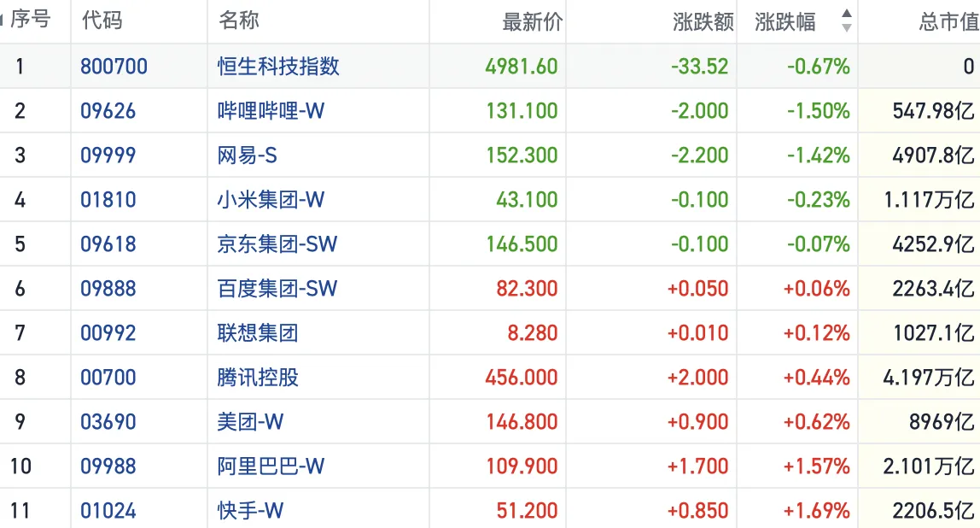Select the market cap 2206.5亿
Image resolution: width=980 pixels, height=528 pixels.
coord(934,510)
